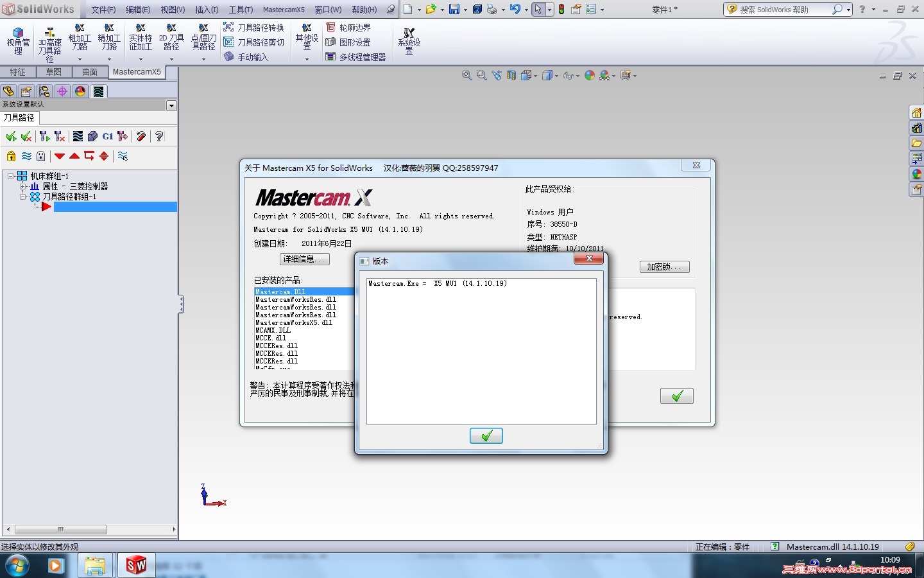
Task: Move insert arrow down one item
Action: click(x=60, y=156)
